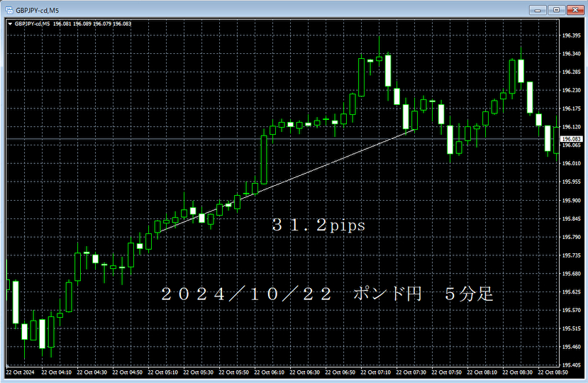Viewport: 588px width, 383px height.
Task: Click the '22 Oct 07:50' time axis label
Action: 446,372
